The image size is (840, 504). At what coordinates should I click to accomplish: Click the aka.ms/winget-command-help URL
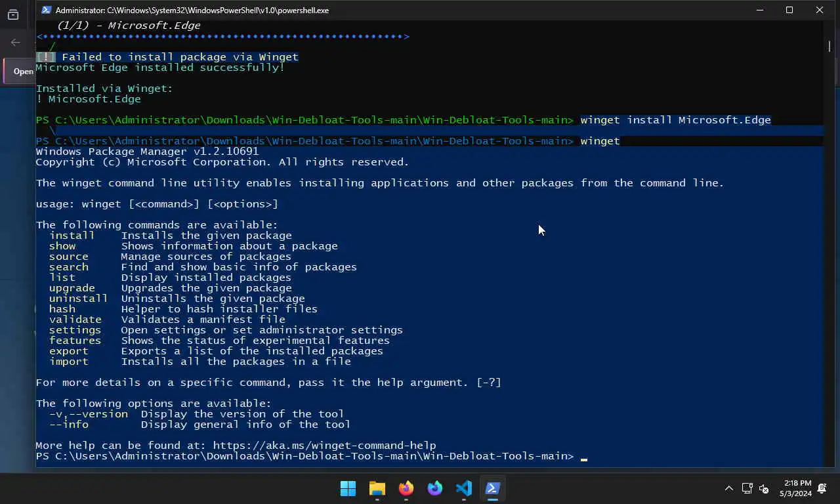[x=324, y=446]
